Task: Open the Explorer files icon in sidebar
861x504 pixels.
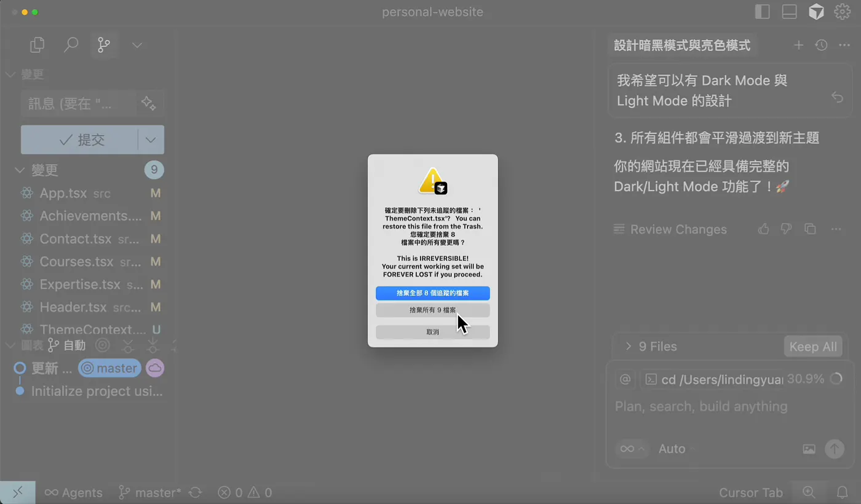Action: click(x=38, y=45)
